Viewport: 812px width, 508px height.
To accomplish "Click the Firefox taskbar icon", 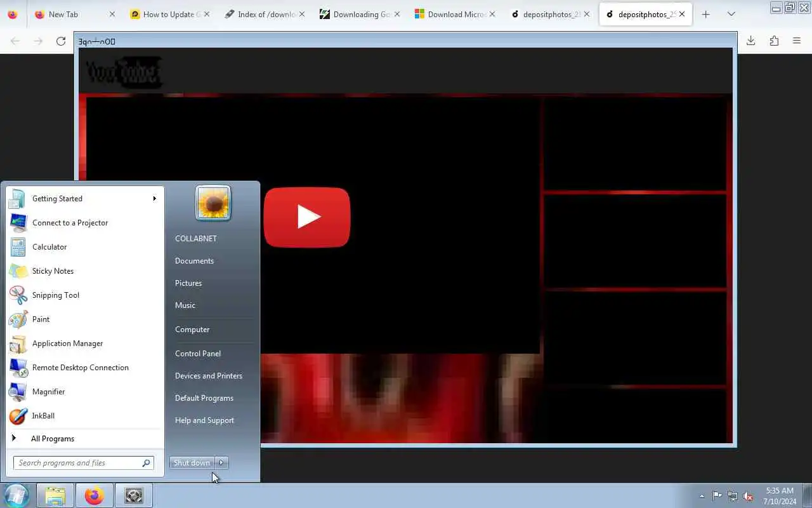I will [x=95, y=495].
